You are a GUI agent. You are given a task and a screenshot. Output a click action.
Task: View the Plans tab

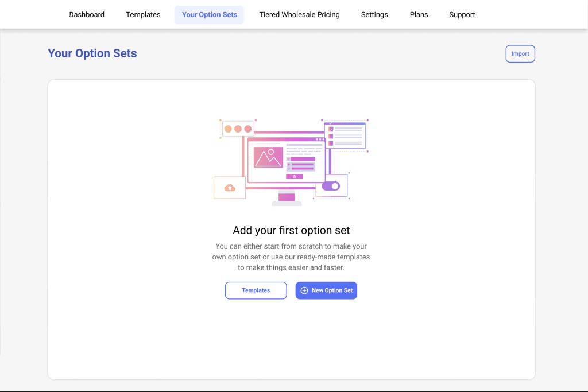(x=419, y=14)
